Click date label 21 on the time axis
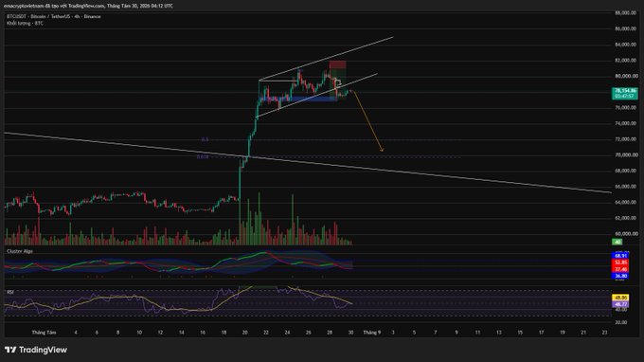The width and height of the screenshot is (644, 362). point(583,333)
